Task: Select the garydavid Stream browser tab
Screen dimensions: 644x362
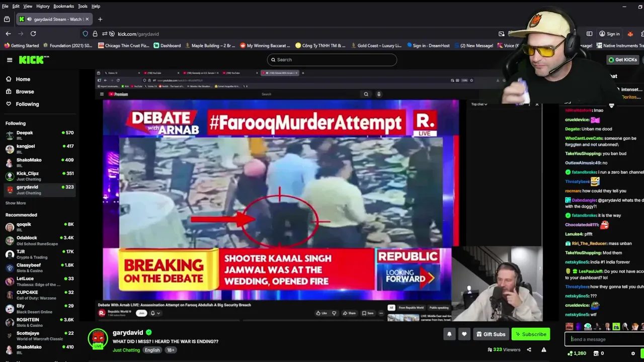Action: 54,19
